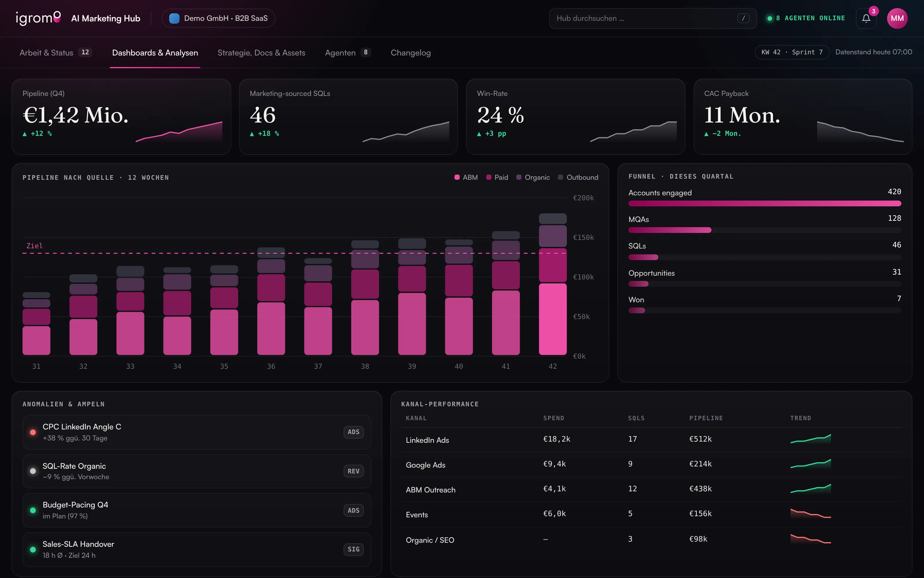Image resolution: width=924 pixels, height=578 pixels.
Task: Click the Win-Rate sparkline chart
Action: [634, 131]
